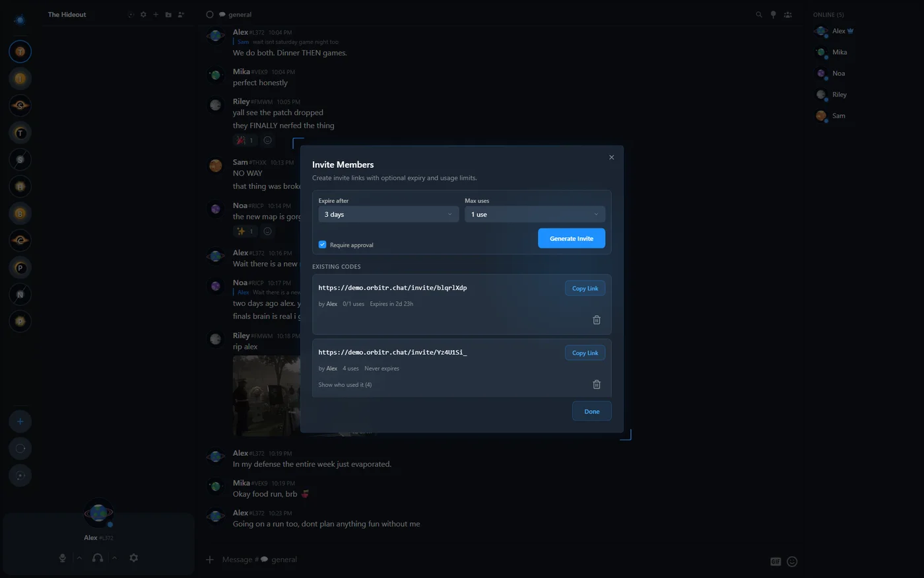Select member Noa in the online list
This screenshot has width=924, height=578.
click(x=830, y=73)
